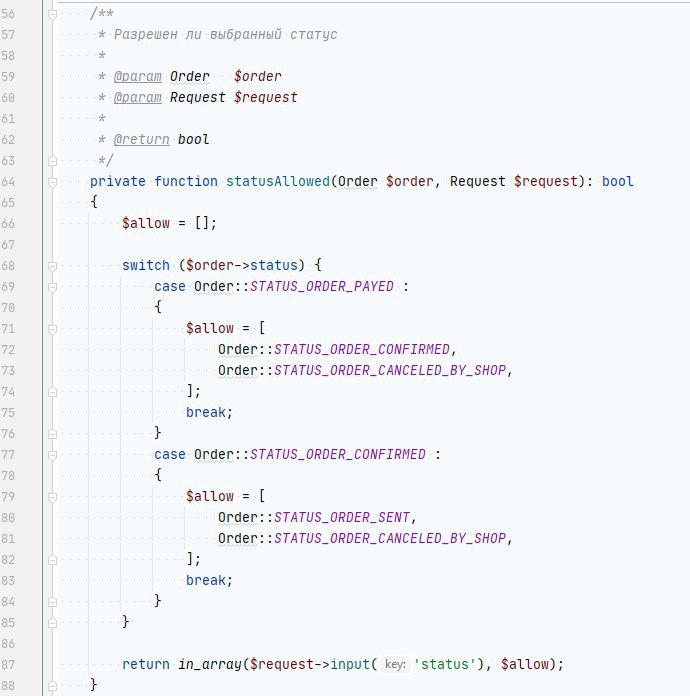The height and width of the screenshot is (696, 690).
Task: Click STATUS_ORDER_CANCELED_BY_SHOP on line 73
Action: coord(390,370)
